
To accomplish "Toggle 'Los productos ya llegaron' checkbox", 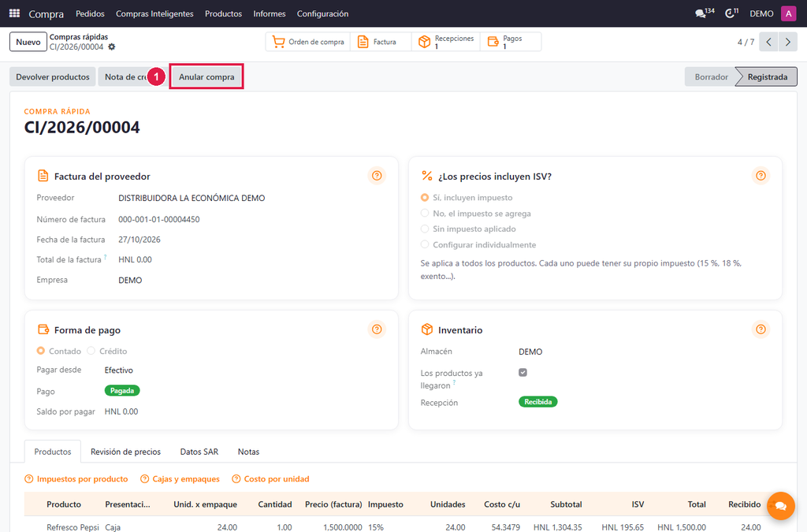I will 523,373.
